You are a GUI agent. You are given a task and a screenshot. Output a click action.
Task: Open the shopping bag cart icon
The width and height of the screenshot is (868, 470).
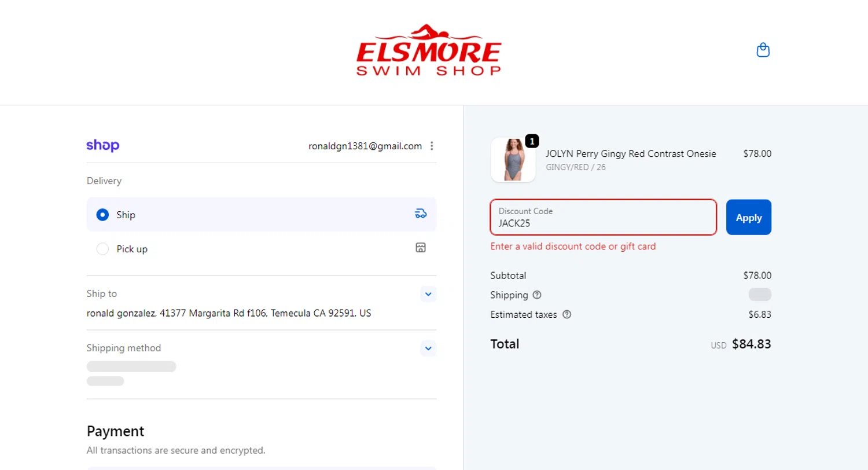tap(763, 50)
